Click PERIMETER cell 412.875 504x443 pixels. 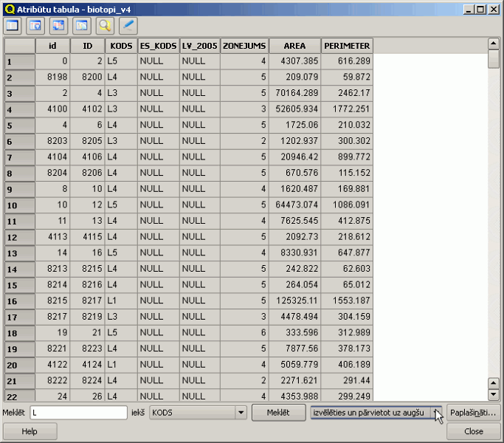347,221
